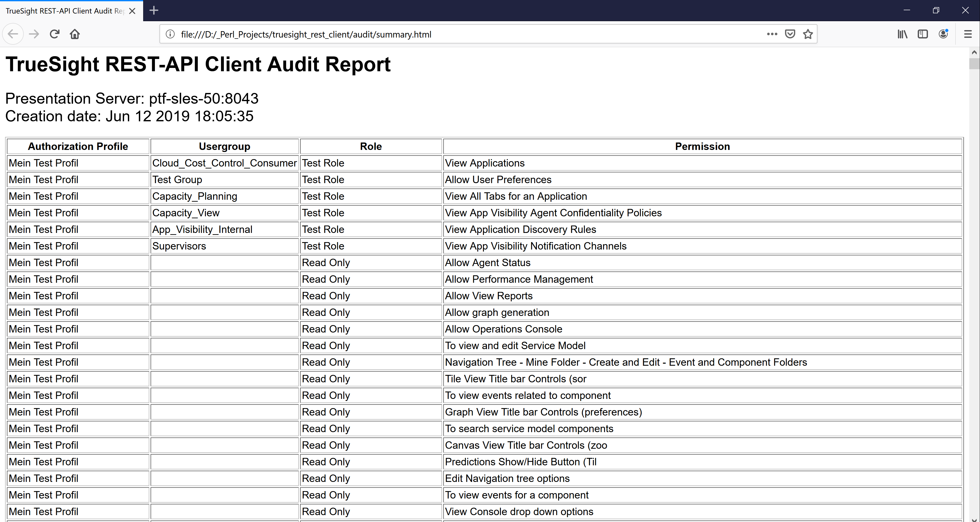Select the Capacity_View usergroup cell
Viewport: 980px width, 522px height.
coord(225,213)
